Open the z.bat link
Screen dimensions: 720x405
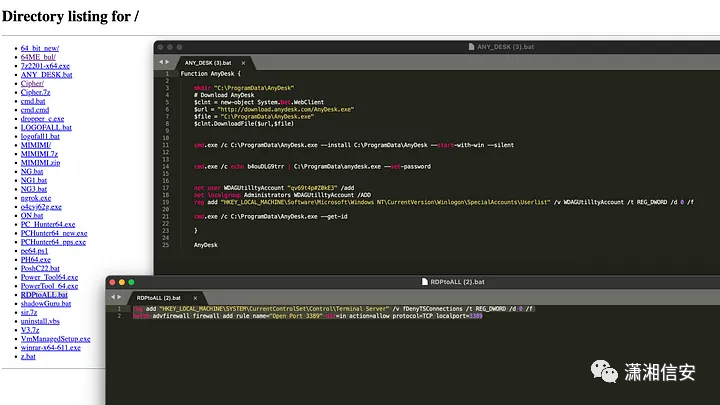point(28,356)
